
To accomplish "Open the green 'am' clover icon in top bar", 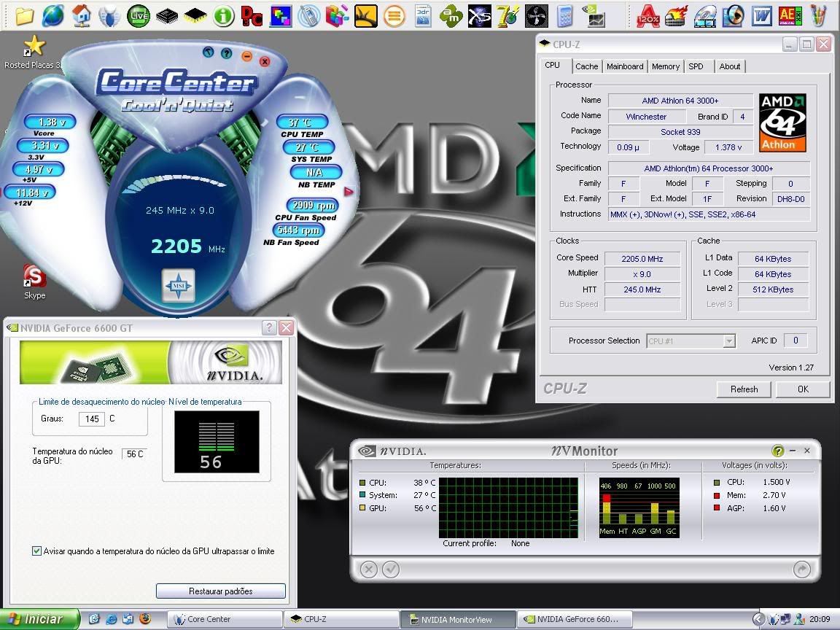I will click(451, 16).
